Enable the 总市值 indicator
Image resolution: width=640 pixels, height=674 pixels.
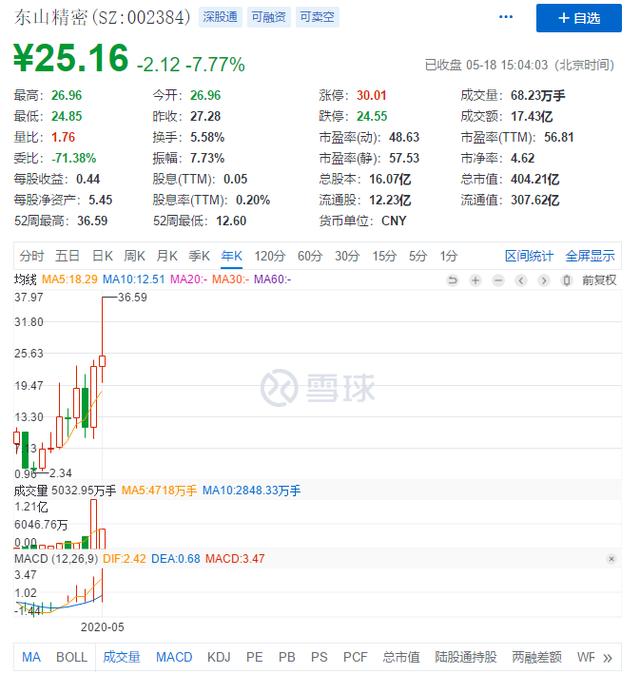click(401, 658)
